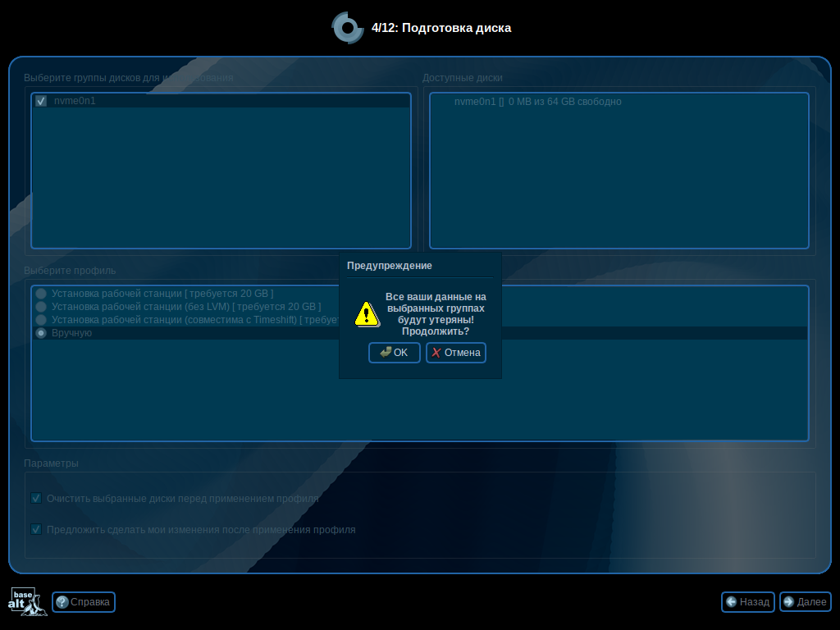
Task: Click the right arrow icon on Далее button
Action: click(x=787, y=601)
